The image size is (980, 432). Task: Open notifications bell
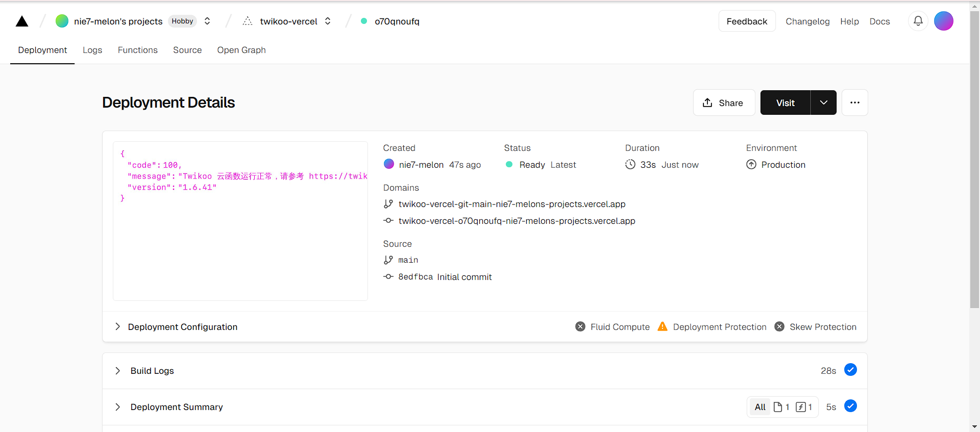click(x=918, y=21)
